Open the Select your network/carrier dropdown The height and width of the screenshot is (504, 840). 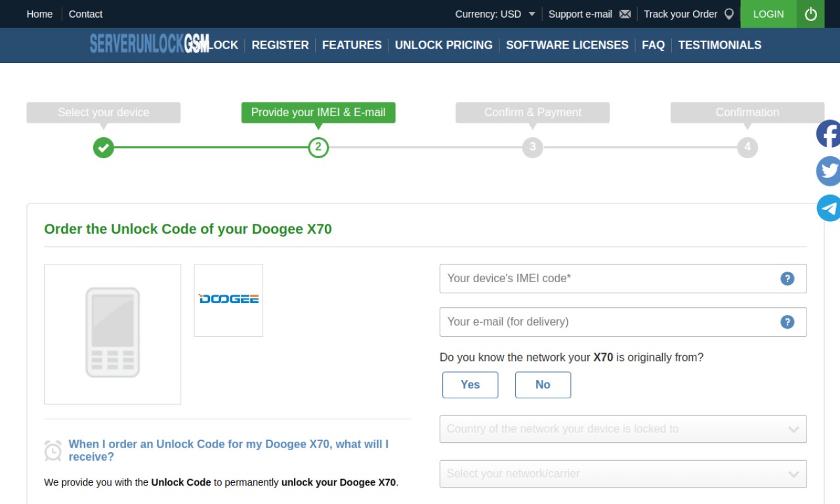point(623,474)
